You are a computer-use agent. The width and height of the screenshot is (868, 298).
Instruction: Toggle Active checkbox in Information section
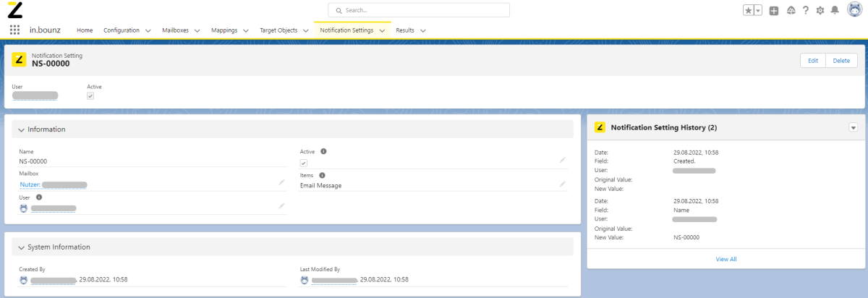pyautogui.click(x=304, y=163)
